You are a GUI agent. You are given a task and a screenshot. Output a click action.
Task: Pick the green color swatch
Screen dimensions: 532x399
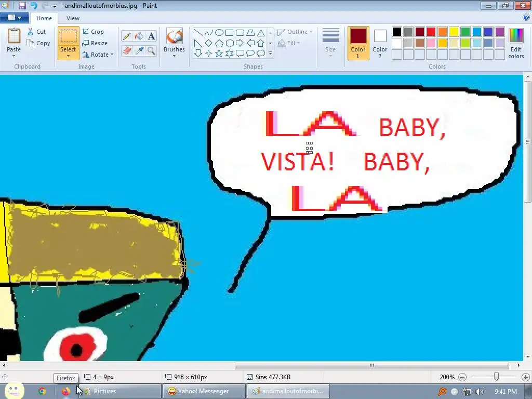[x=465, y=32]
